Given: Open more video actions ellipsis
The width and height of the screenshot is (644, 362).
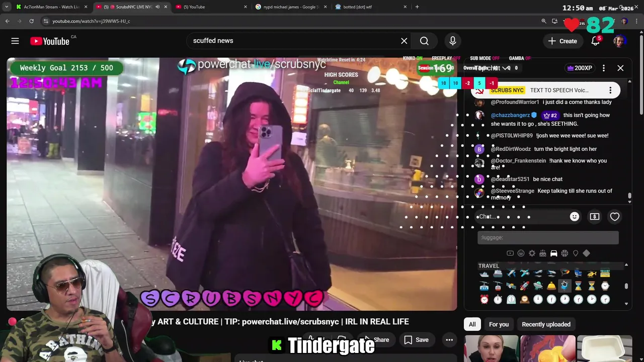Looking at the screenshot, I should (449, 340).
